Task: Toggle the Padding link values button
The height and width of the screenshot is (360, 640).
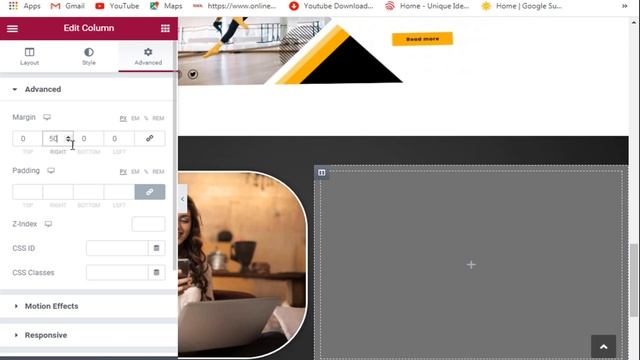Action: coord(150,192)
